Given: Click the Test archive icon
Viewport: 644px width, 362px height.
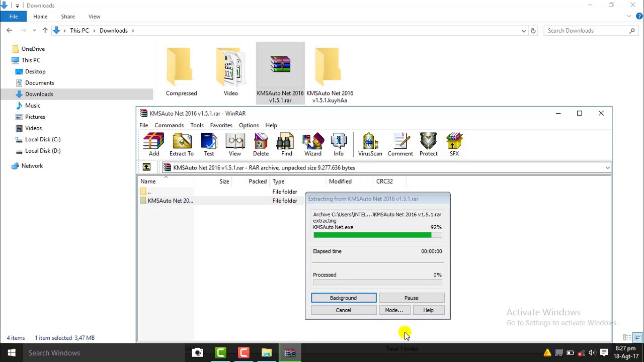Looking at the screenshot, I should tap(209, 145).
